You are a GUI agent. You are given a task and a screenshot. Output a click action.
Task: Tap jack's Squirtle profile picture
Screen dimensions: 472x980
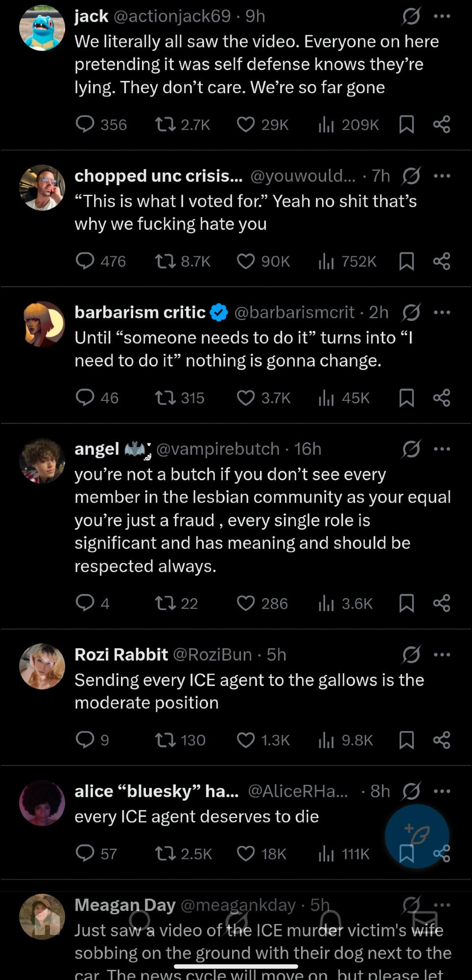click(x=42, y=28)
